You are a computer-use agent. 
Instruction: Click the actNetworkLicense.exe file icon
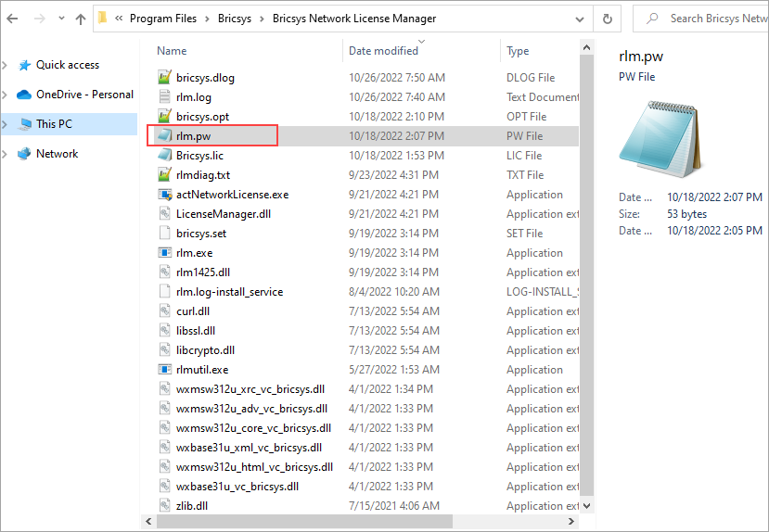coord(164,195)
